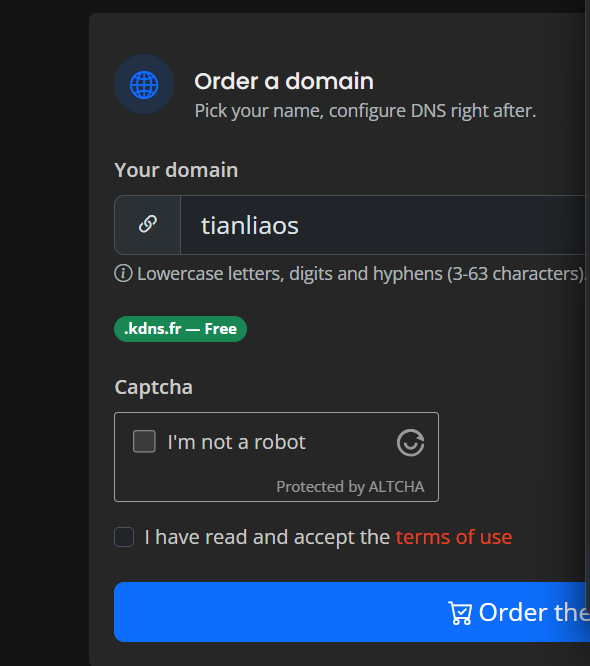Click the Captcha label
The width and height of the screenshot is (590, 666).
[x=153, y=387]
